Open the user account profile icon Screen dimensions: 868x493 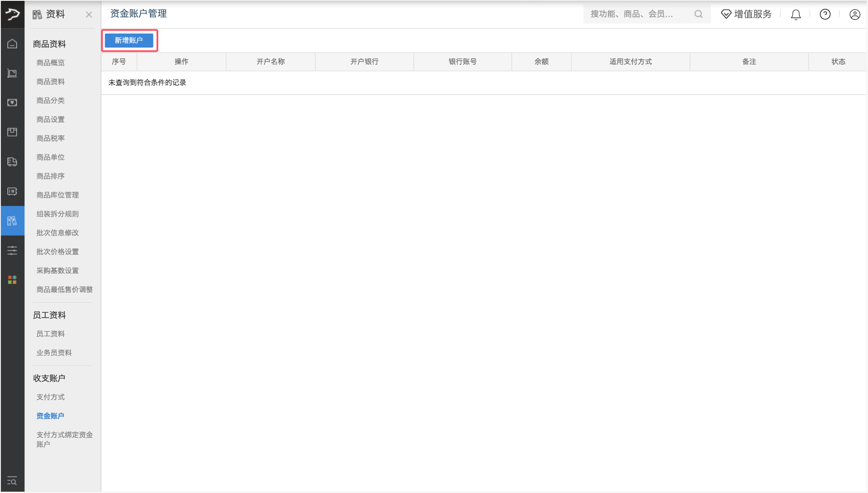click(854, 14)
